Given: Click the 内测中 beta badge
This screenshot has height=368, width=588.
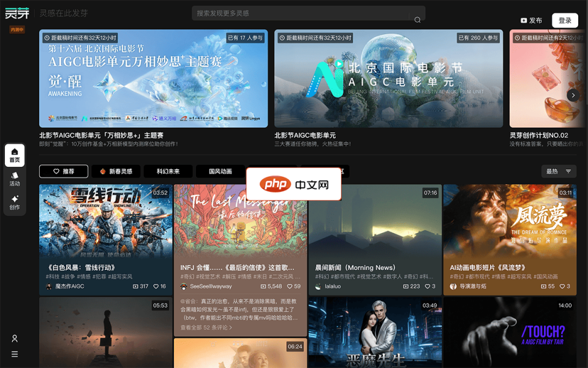Looking at the screenshot, I should 17,29.
